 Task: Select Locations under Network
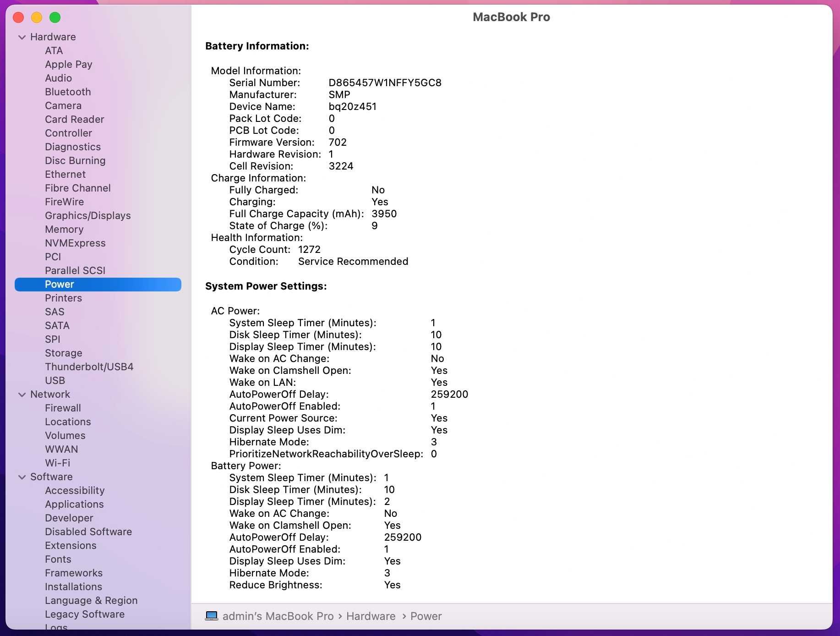coord(68,422)
